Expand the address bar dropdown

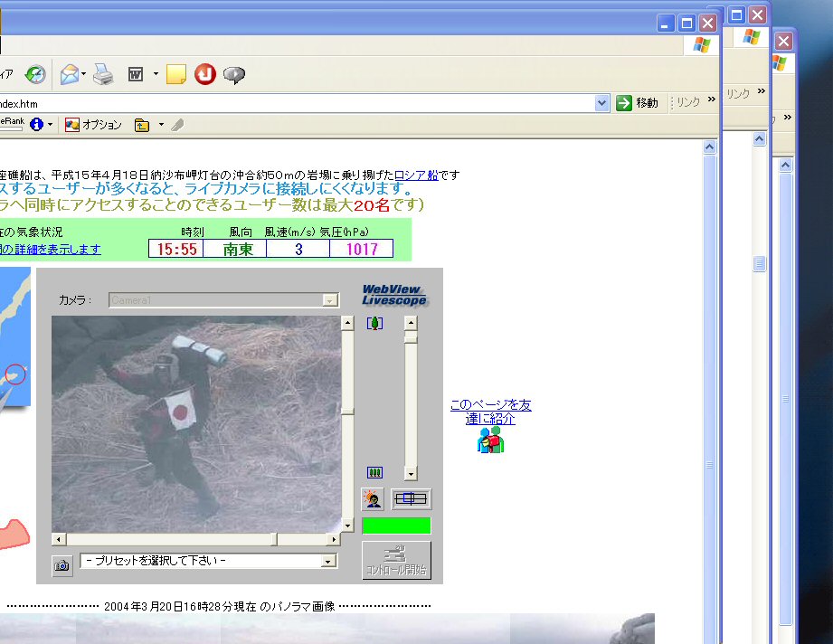tap(602, 103)
